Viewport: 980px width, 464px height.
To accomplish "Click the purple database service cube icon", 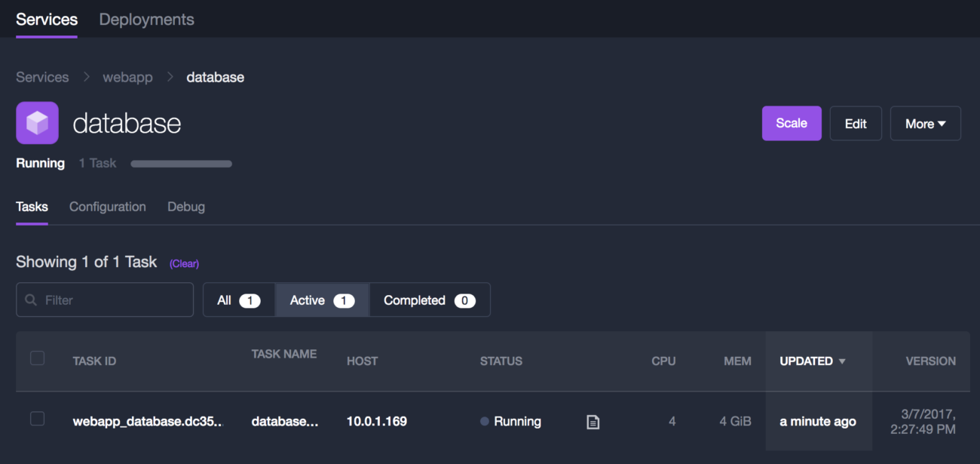I will click(x=37, y=123).
